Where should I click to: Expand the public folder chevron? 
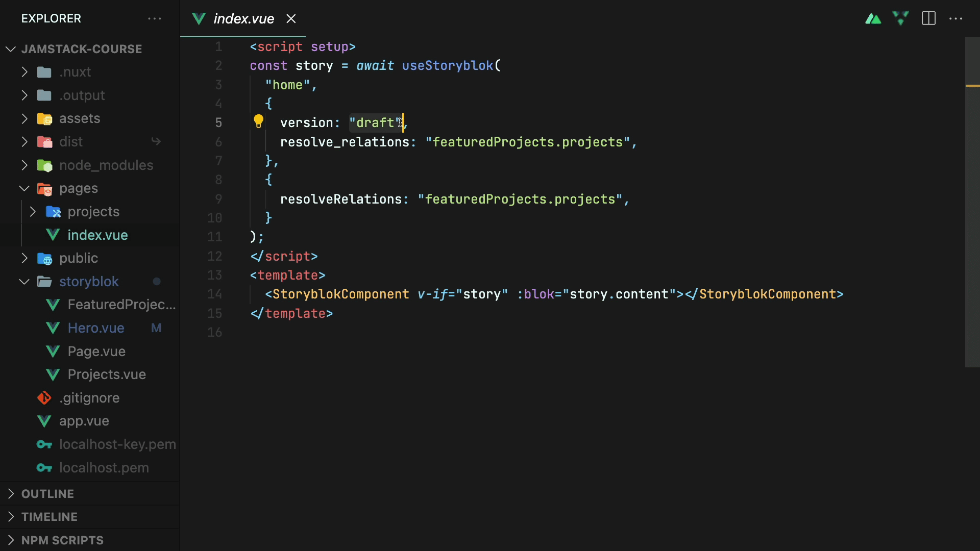(24, 258)
